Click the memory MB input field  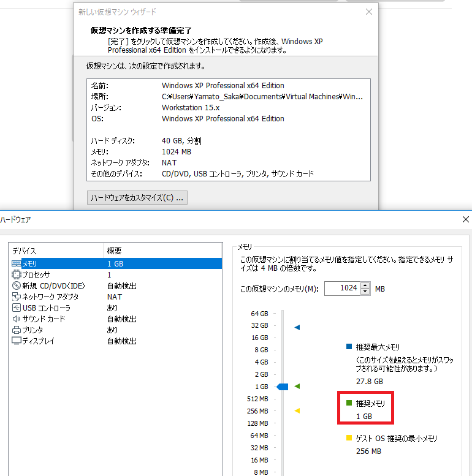click(x=343, y=289)
